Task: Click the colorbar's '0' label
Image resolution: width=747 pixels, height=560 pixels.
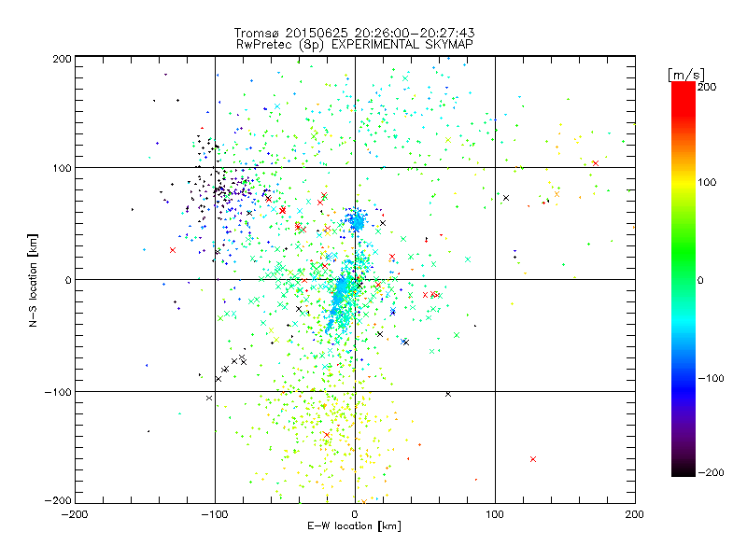Action: 699,280
